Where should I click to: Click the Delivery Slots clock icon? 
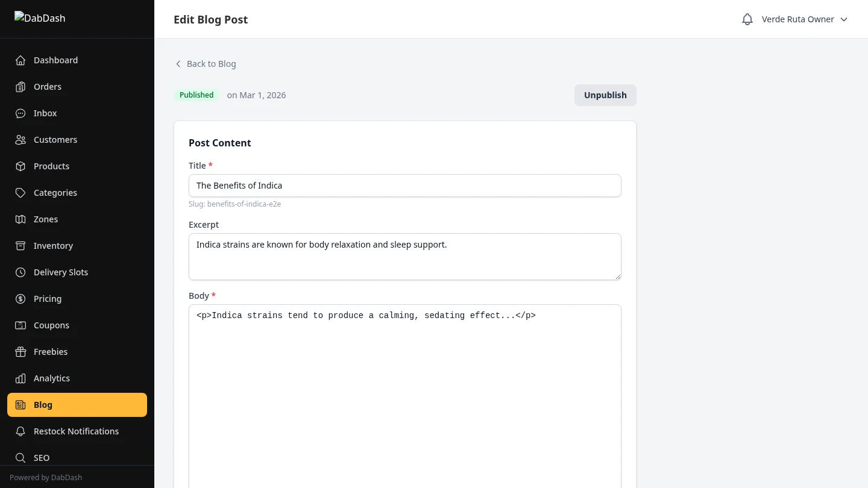20,272
